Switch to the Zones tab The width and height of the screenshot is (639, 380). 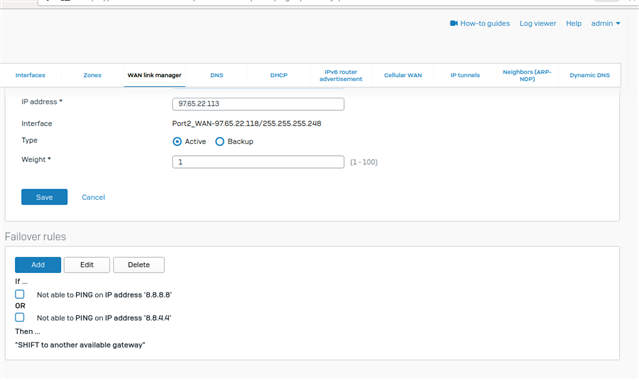(93, 75)
